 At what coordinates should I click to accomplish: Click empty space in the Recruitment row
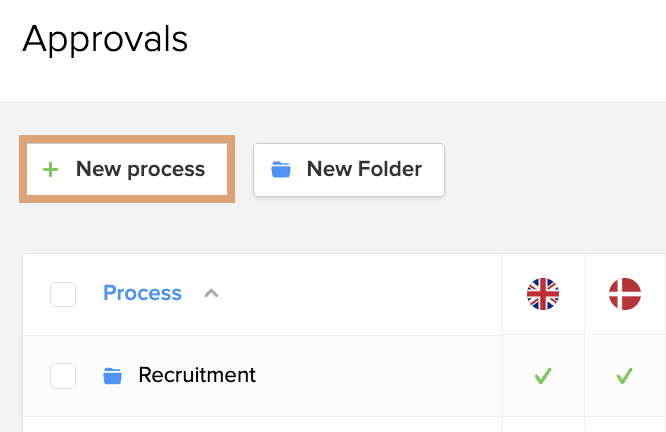coord(378,376)
